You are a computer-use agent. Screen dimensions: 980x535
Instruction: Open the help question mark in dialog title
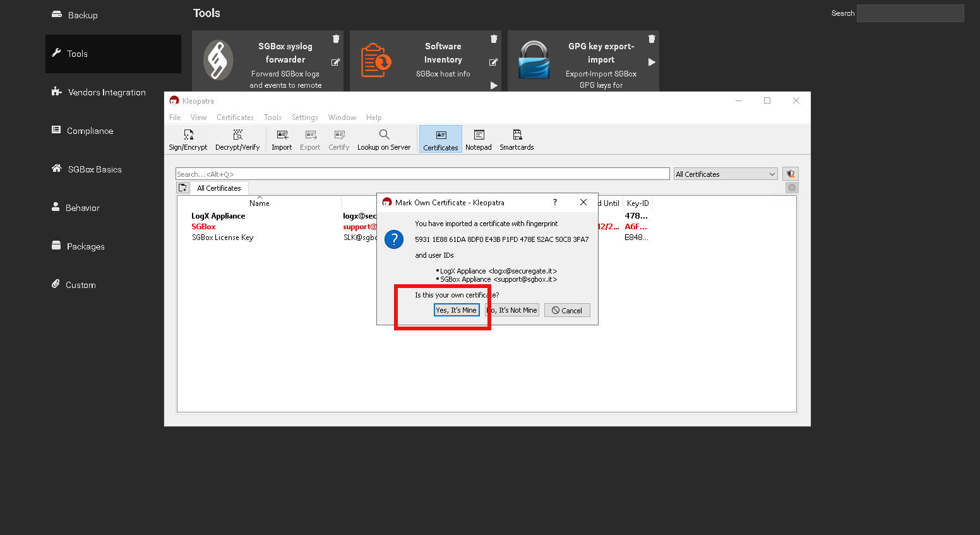[x=555, y=202]
